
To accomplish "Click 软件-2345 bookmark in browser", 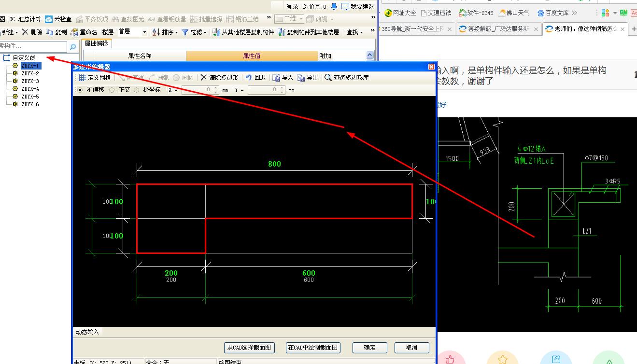I will [476, 13].
